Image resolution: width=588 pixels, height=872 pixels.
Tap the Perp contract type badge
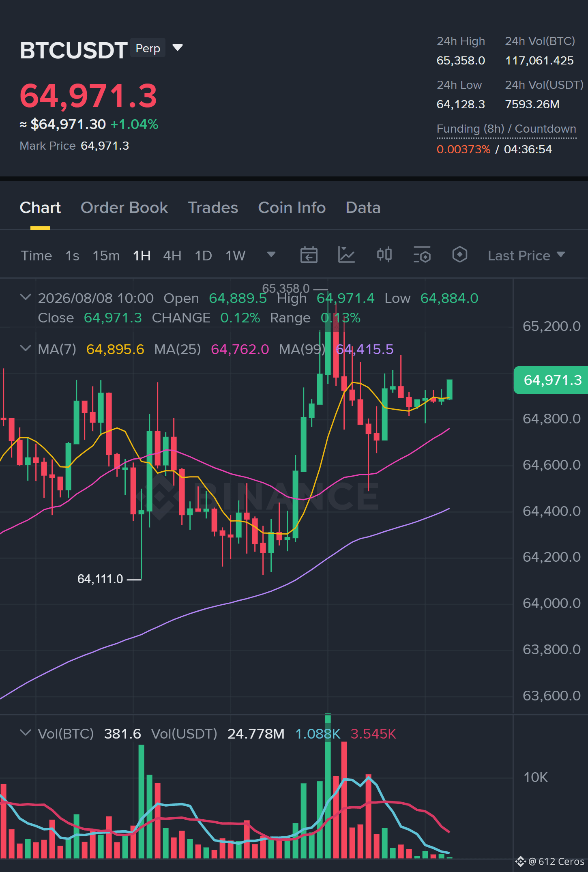click(148, 48)
